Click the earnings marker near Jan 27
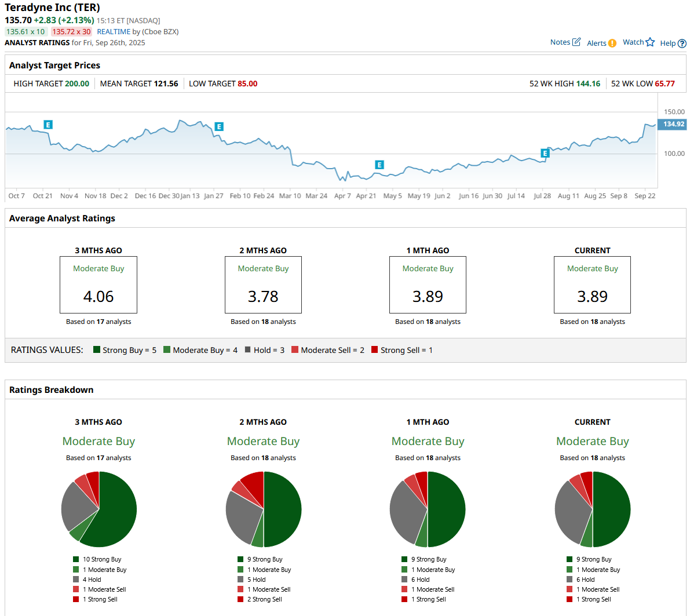This screenshot has height=616, width=690. [219, 127]
